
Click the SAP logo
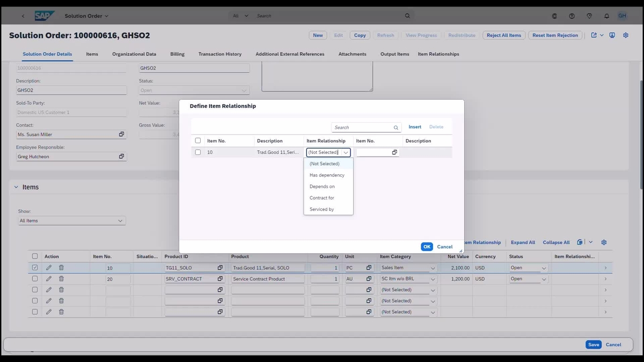(45, 16)
